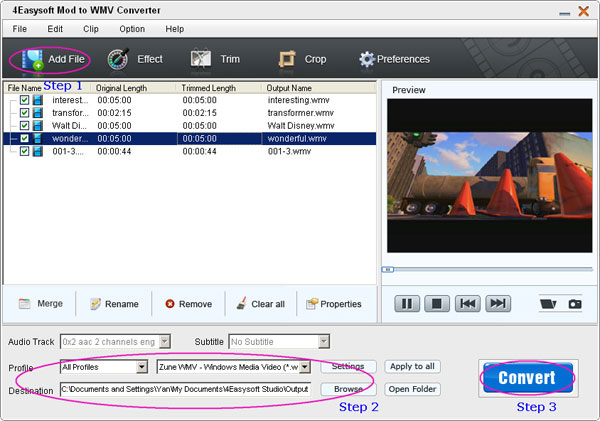This screenshot has width=600, height=421.
Task: Select output name transformer.wmv
Action: 300,113
